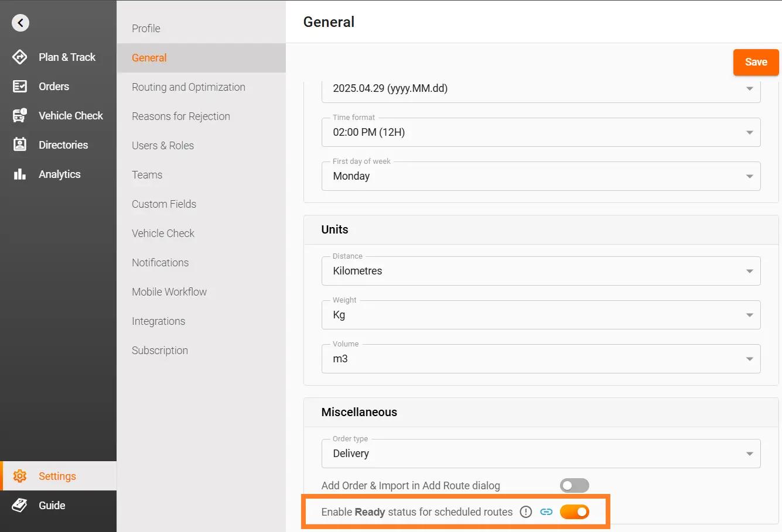This screenshot has width=782, height=532.
Task: Open the Order type dropdown
Action: [x=541, y=454]
